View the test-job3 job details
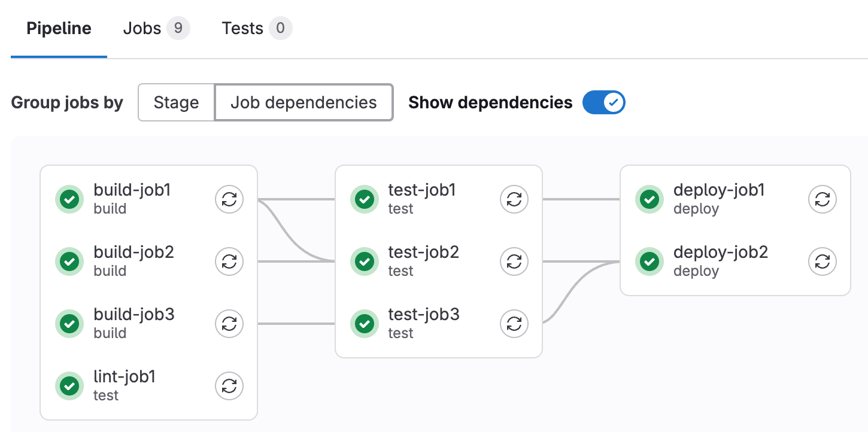The height and width of the screenshot is (432, 868). point(423,315)
